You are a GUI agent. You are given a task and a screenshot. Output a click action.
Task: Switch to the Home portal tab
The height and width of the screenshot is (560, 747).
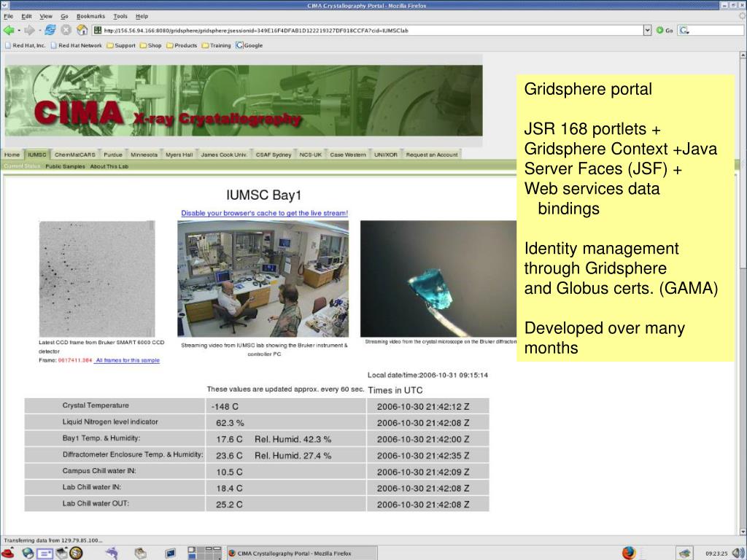[12, 155]
